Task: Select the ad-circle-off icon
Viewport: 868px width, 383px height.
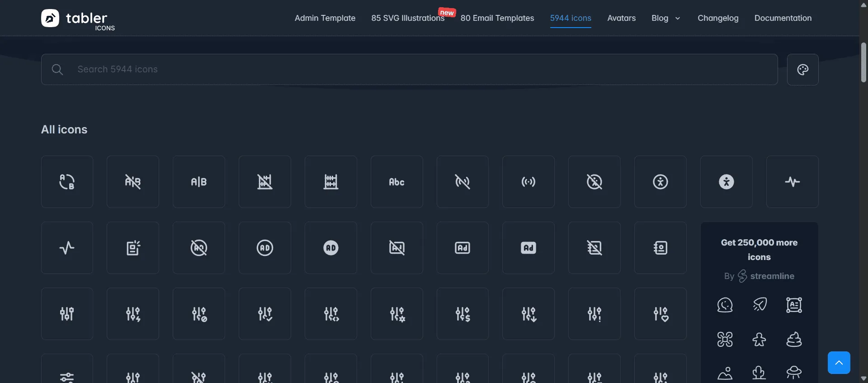Action: (x=199, y=248)
